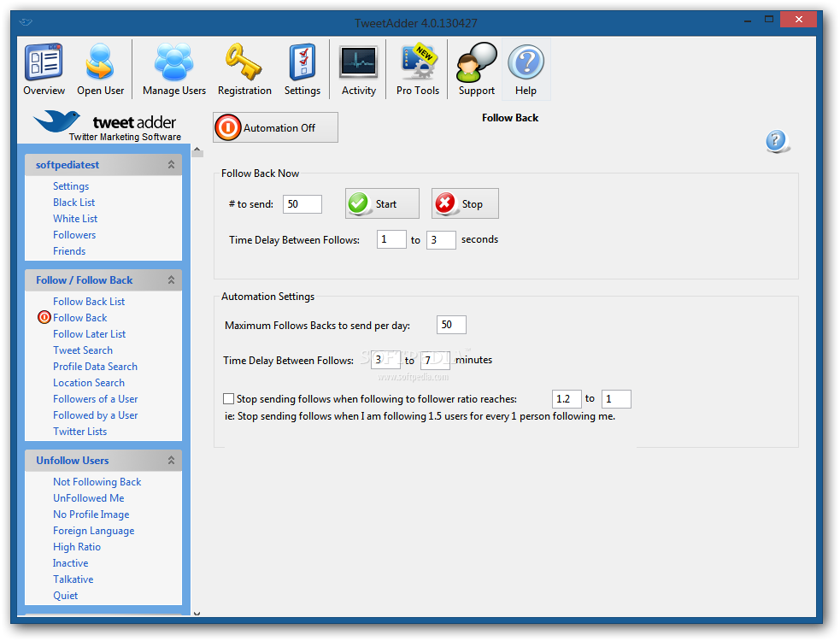Click the minimum minutes delay field

pyautogui.click(x=385, y=360)
